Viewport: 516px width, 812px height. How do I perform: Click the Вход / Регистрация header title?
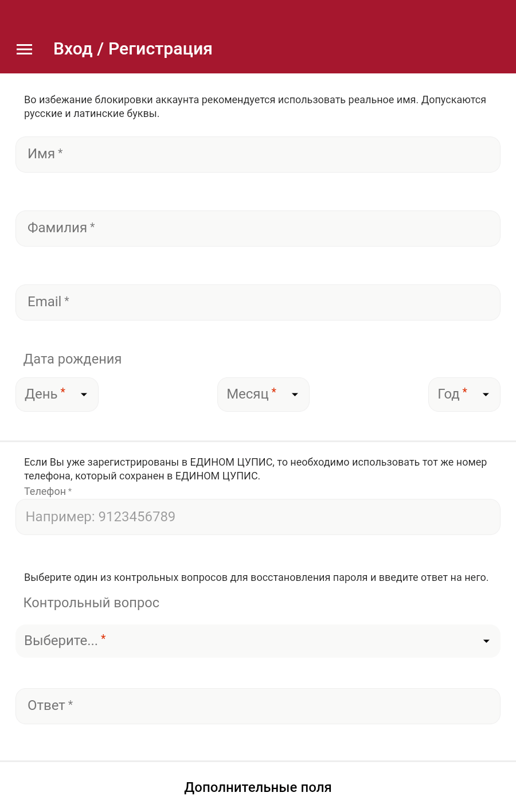132,49
